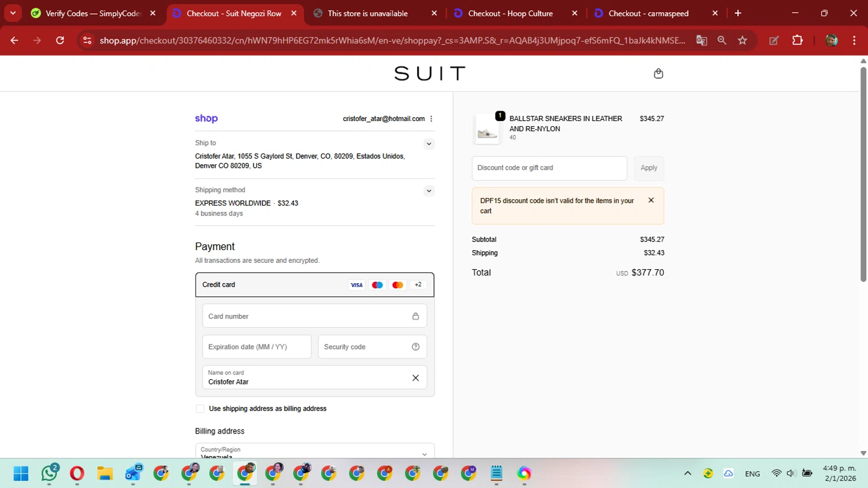Dismiss the DPF15 discount code error
The image size is (868, 488).
coord(651,200)
